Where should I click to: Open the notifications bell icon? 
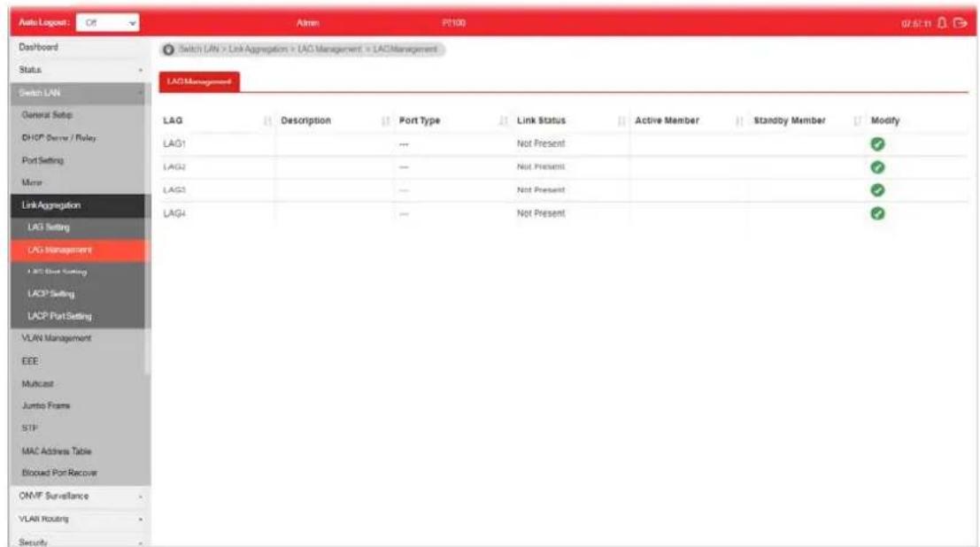tap(942, 23)
